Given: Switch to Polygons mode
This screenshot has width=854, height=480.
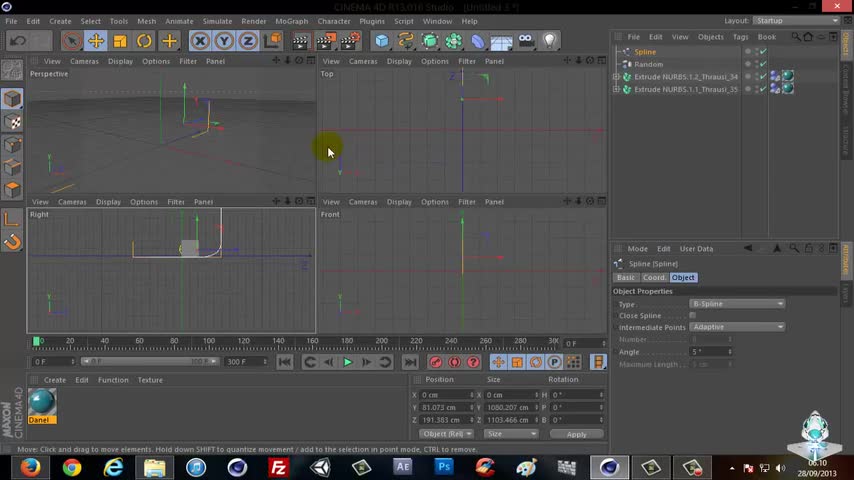Looking at the screenshot, I should tap(12, 190).
